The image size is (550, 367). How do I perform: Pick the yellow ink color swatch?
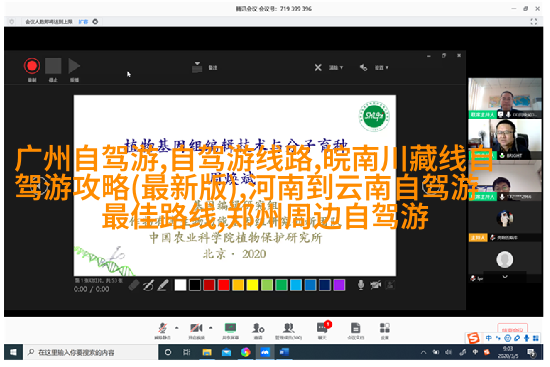point(252,285)
